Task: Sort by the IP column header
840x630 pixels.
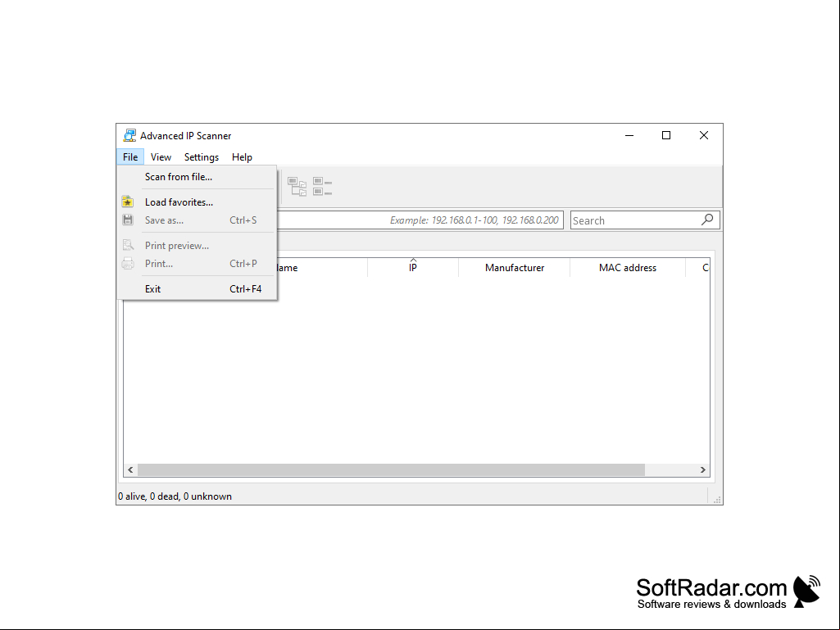Action: (x=412, y=267)
